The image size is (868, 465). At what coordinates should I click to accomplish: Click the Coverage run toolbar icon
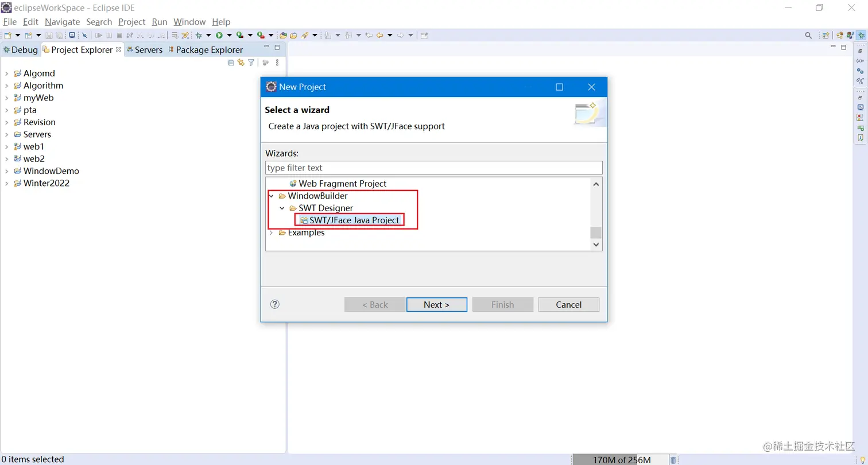(x=240, y=35)
